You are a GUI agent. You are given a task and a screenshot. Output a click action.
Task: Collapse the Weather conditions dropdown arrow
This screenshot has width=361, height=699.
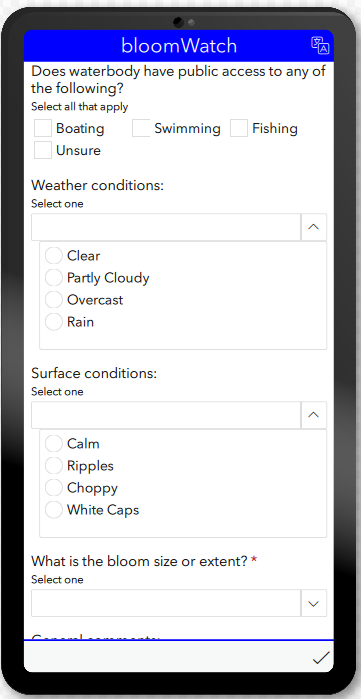click(x=314, y=227)
